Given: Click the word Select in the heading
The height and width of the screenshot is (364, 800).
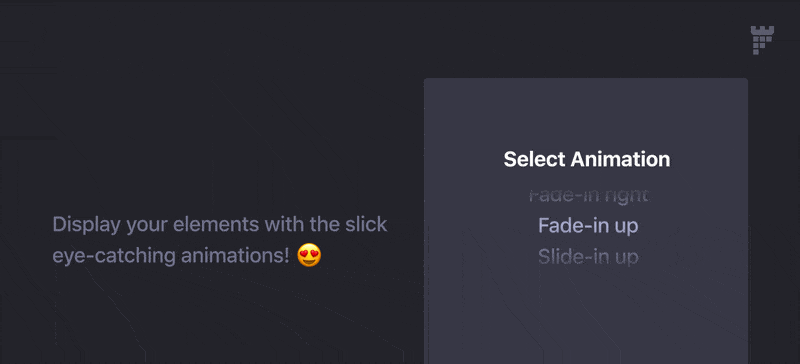Looking at the screenshot, I should (535, 159).
